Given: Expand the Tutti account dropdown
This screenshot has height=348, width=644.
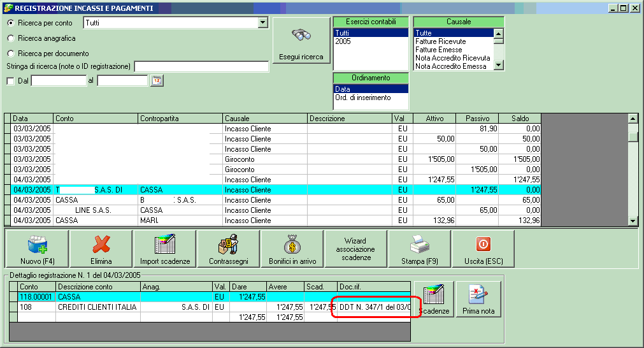Looking at the screenshot, I should [x=263, y=23].
